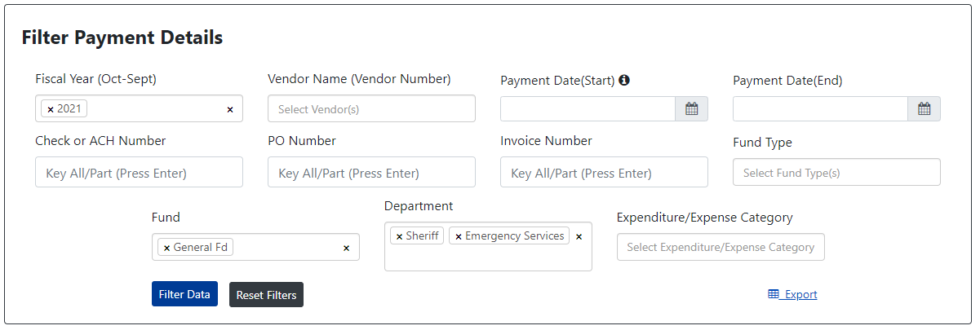
Task: Remove the Sheriff department tag
Action: click(399, 236)
